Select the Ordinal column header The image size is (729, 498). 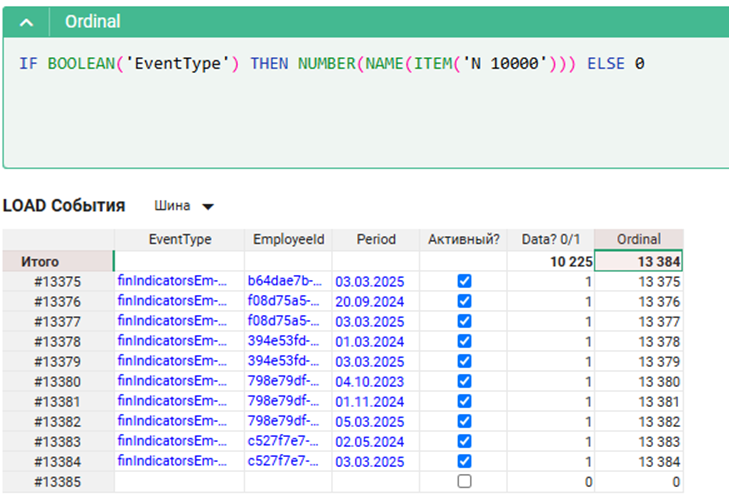(639, 239)
